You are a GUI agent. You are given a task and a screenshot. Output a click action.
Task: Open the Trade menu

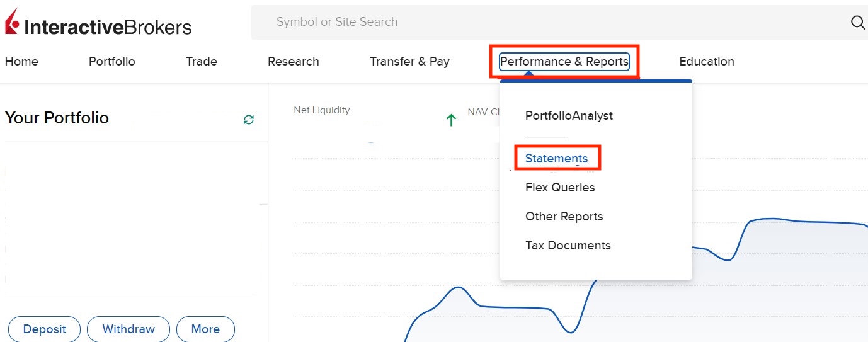pos(202,62)
